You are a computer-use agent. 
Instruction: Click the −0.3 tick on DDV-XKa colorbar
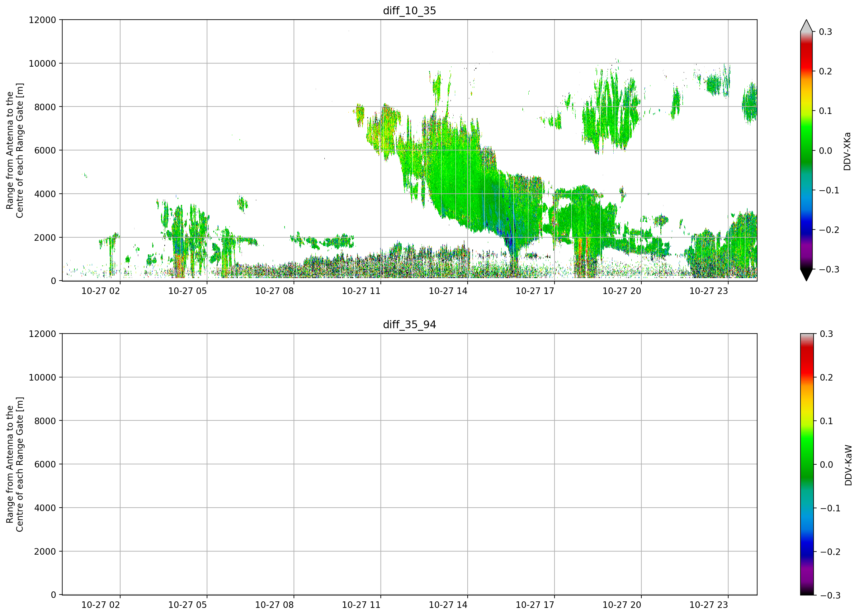point(829,269)
